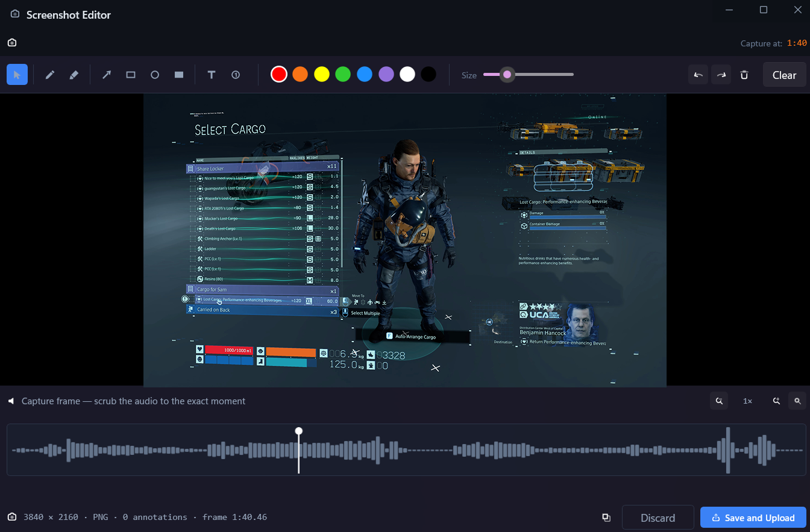Click the camera icon below the title
Image resolution: width=810 pixels, height=532 pixels.
tap(12, 43)
